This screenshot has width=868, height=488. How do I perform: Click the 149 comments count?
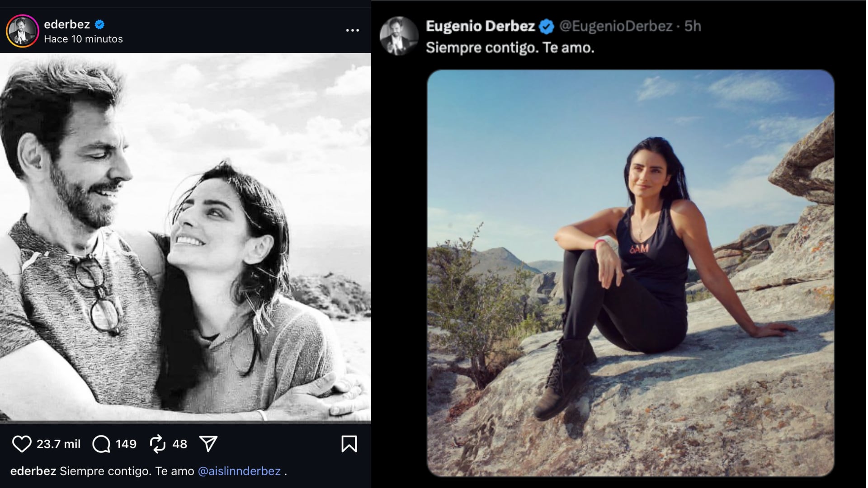pos(126,444)
